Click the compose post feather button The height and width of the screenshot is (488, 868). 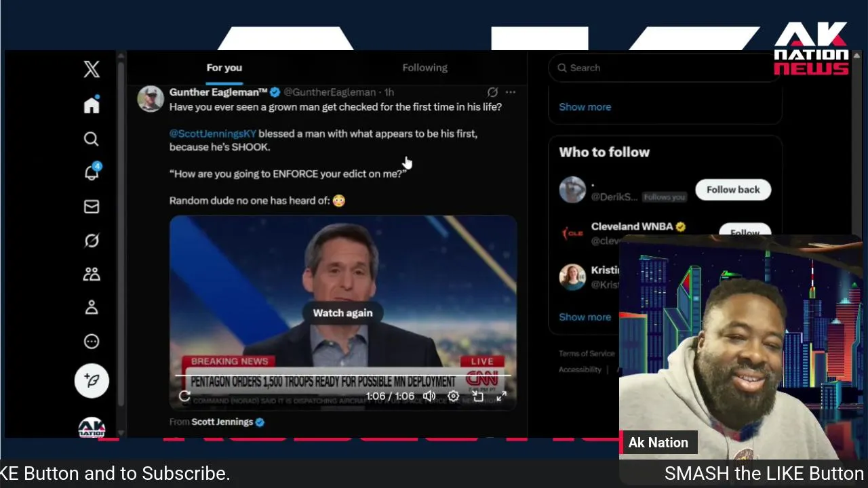point(92,380)
